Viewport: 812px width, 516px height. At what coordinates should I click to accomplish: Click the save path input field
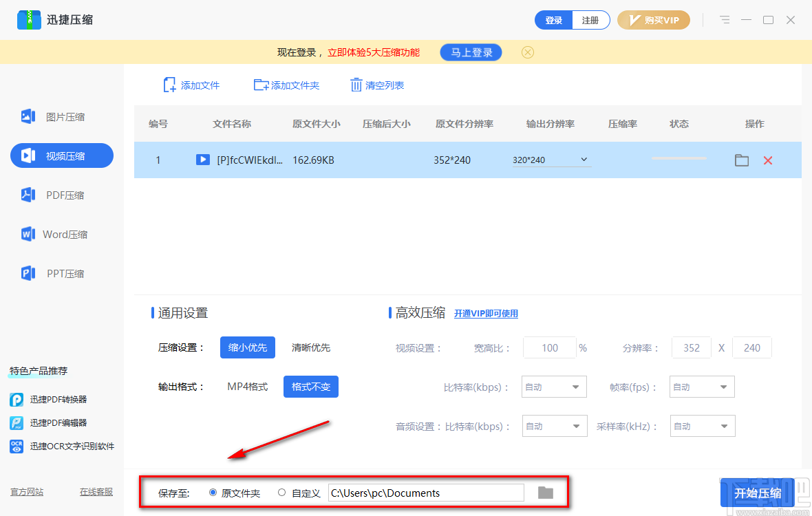tap(425, 493)
